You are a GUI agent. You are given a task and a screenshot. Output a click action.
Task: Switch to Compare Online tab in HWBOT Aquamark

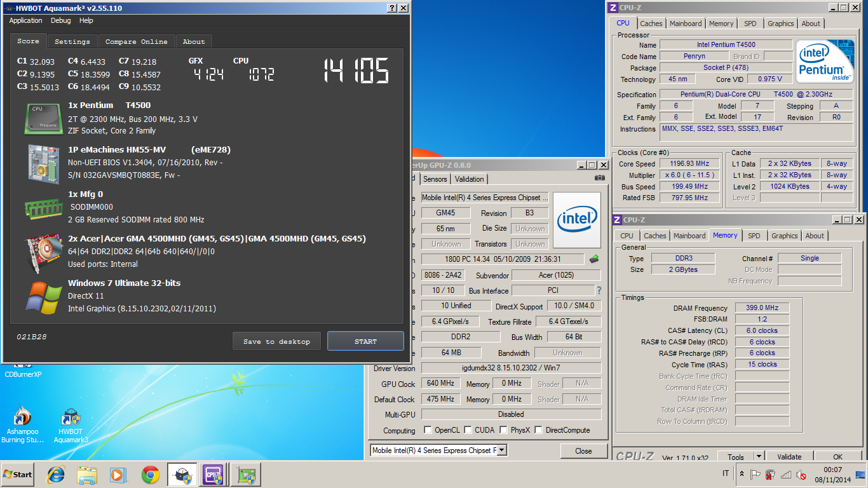click(137, 41)
